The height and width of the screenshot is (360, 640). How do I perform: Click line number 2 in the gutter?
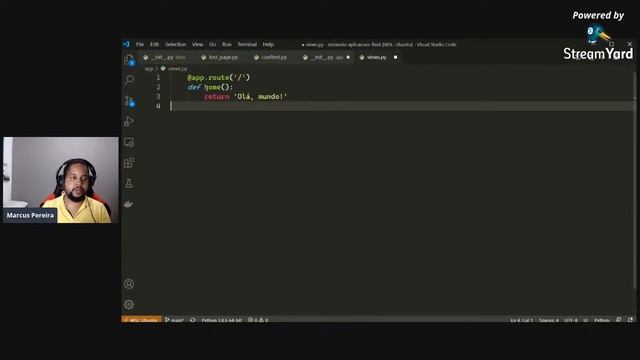click(x=158, y=87)
